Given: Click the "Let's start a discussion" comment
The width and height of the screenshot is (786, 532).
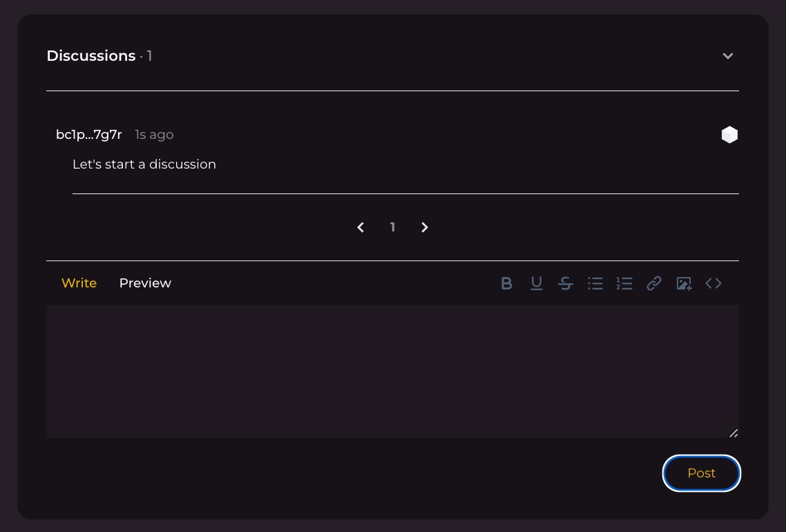Looking at the screenshot, I should (x=144, y=164).
